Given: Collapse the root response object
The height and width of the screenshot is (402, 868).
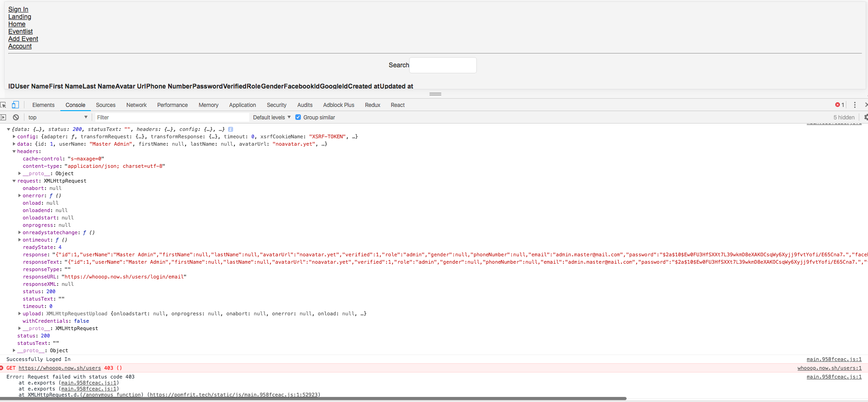Looking at the screenshot, I should (9, 130).
